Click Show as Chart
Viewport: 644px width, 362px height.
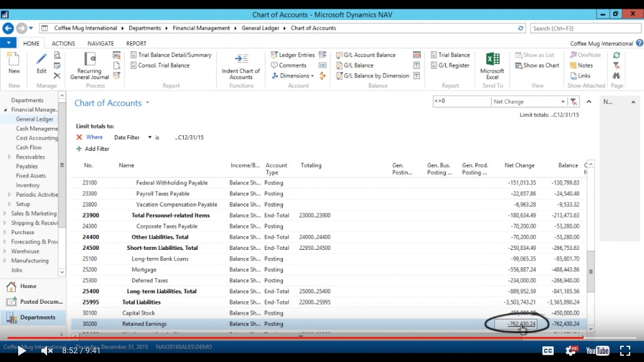(x=537, y=65)
